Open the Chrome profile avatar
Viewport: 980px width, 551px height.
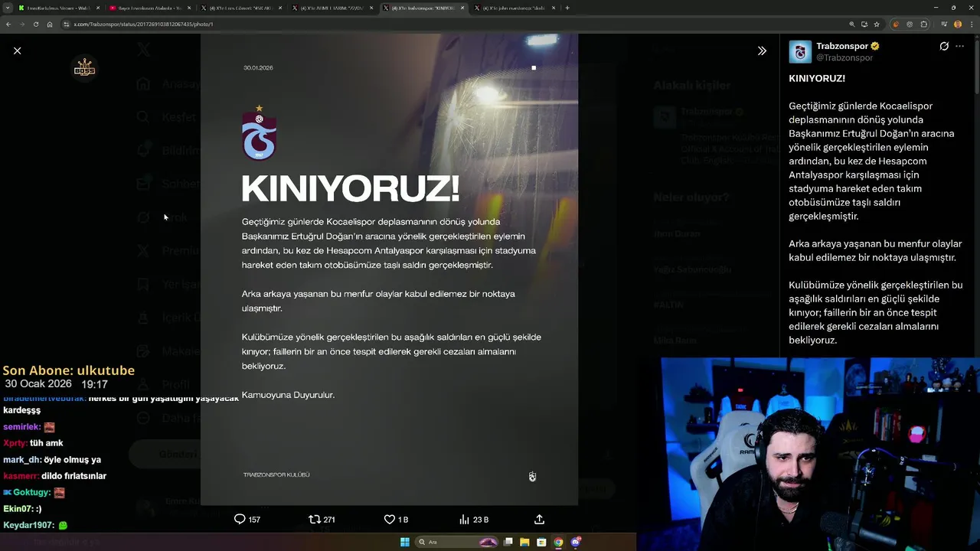[958, 24]
